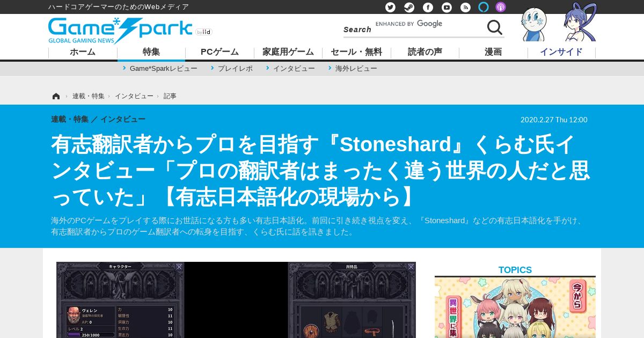Open the RSS feed icon

465,7
